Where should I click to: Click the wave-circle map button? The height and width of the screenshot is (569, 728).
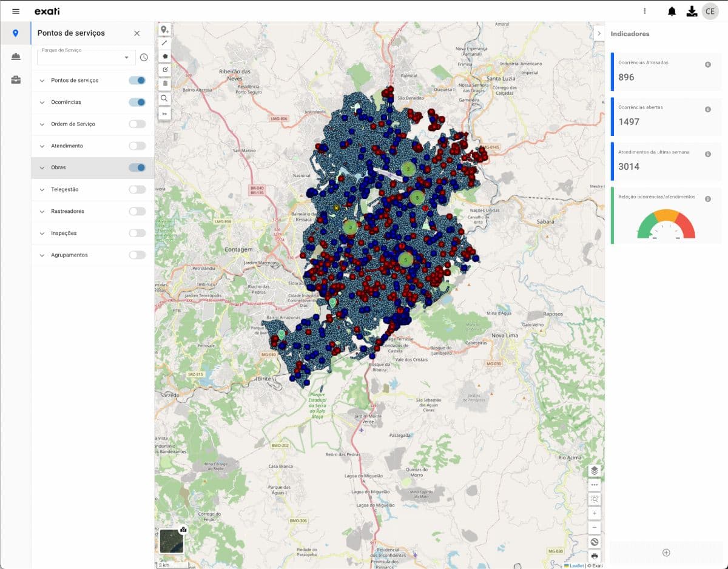595,542
